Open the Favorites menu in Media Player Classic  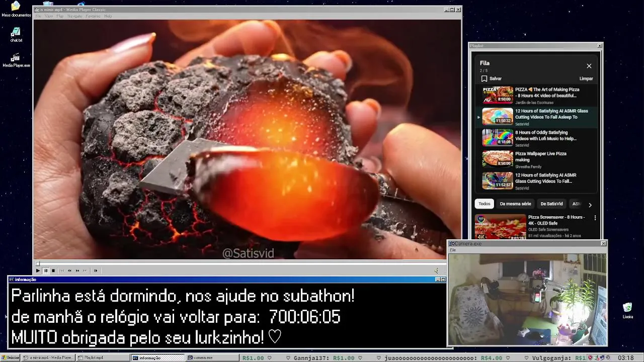93,16
